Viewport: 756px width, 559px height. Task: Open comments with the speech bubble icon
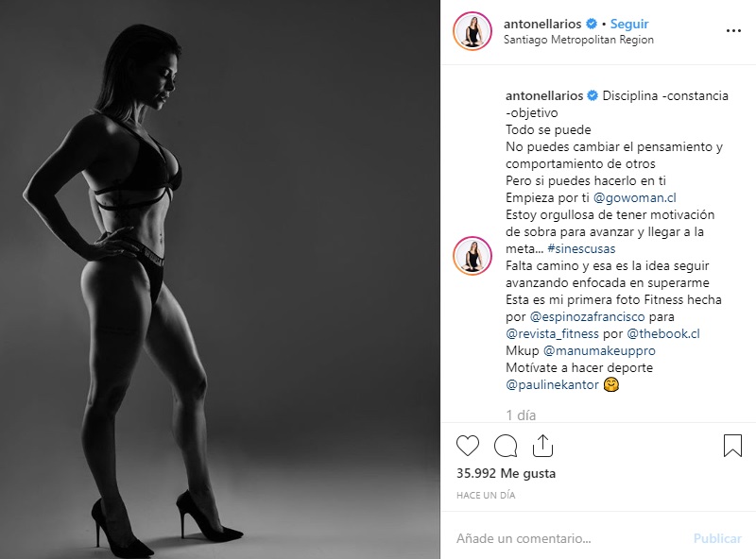(x=506, y=446)
